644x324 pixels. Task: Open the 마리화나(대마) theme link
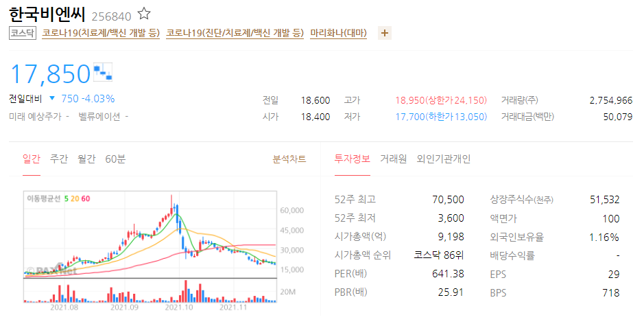pyautogui.click(x=338, y=33)
